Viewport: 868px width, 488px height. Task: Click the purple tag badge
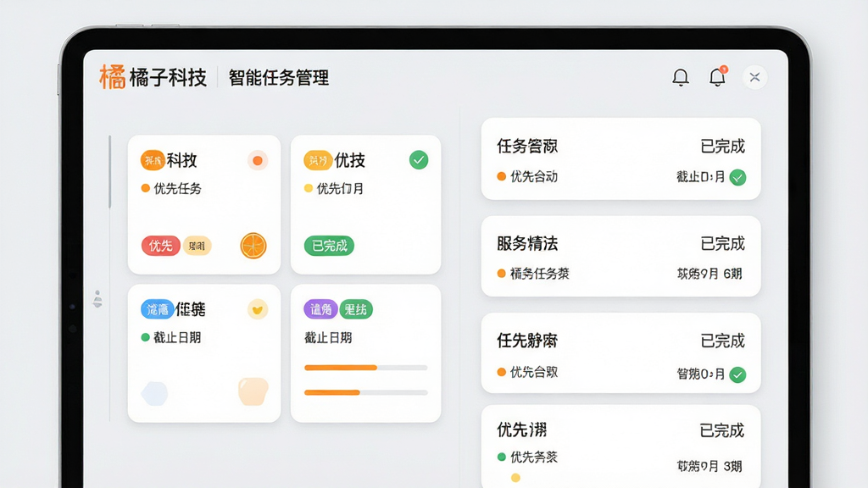[x=320, y=309]
